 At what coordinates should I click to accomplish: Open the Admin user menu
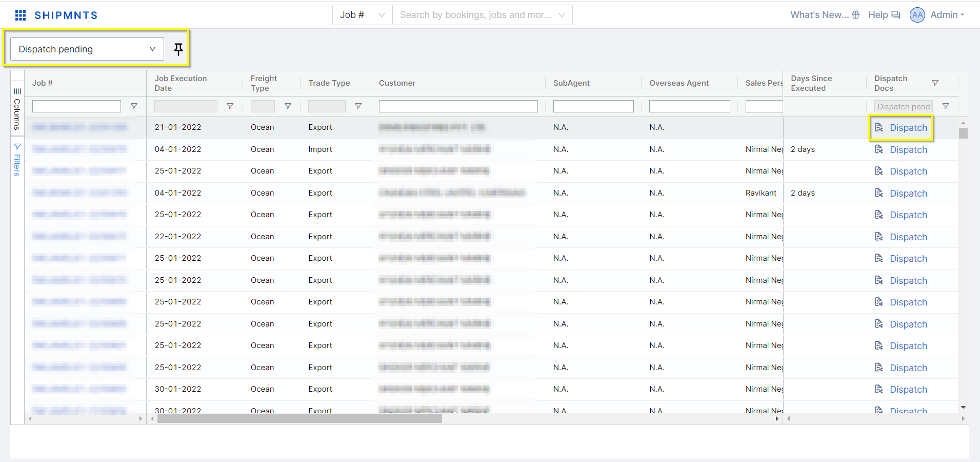947,15
